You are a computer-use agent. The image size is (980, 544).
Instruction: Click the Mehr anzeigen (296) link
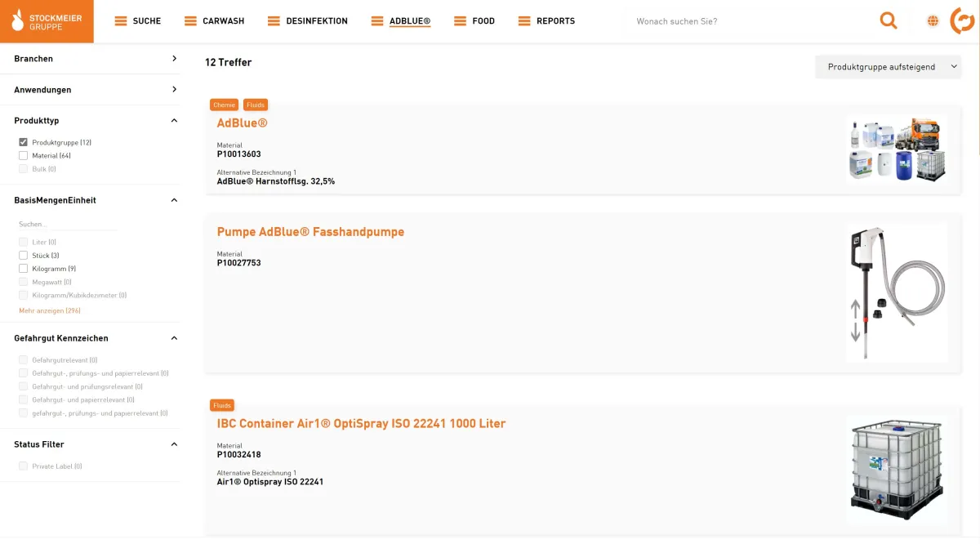pos(50,310)
